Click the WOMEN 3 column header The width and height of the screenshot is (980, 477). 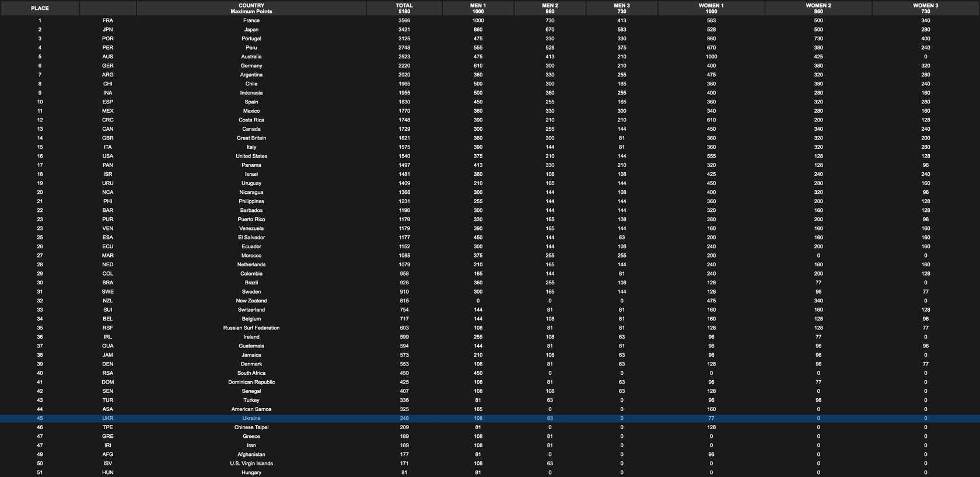(x=926, y=8)
